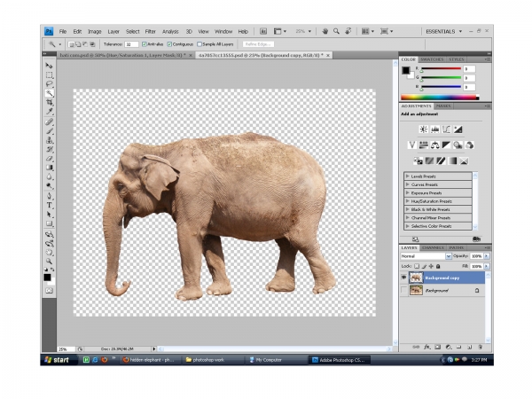Open the Filter menu

(151, 31)
